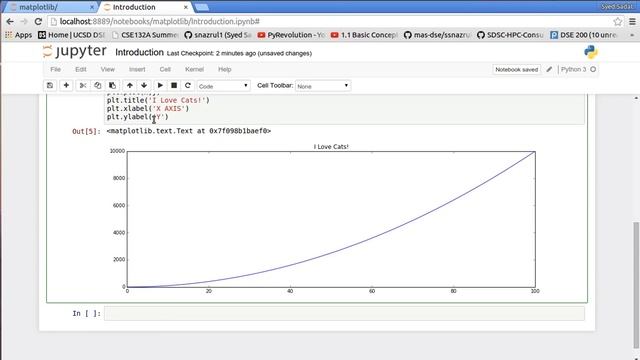640x360 pixels.
Task: Cut selected cell with scissors icon
Action: 83,85
